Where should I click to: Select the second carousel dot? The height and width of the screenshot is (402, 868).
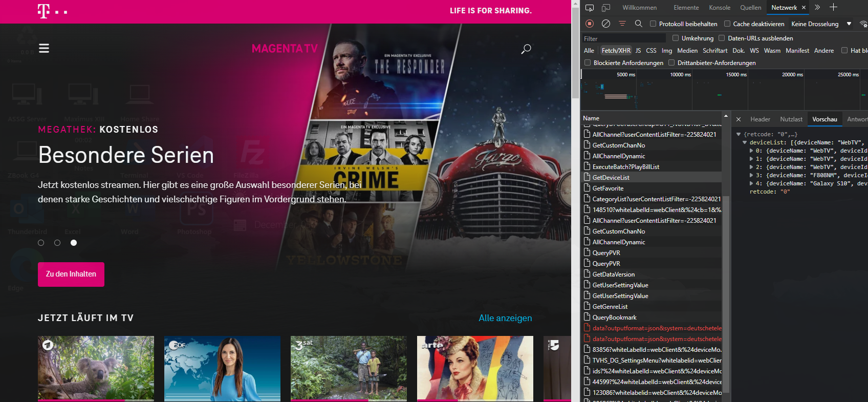tap(57, 243)
